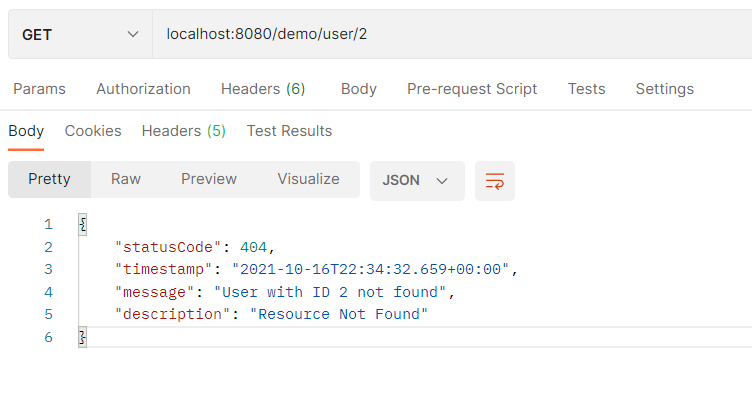Select the Pretty view button
Image resolution: width=752 pixels, height=397 pixels.
tap(49, 179)
